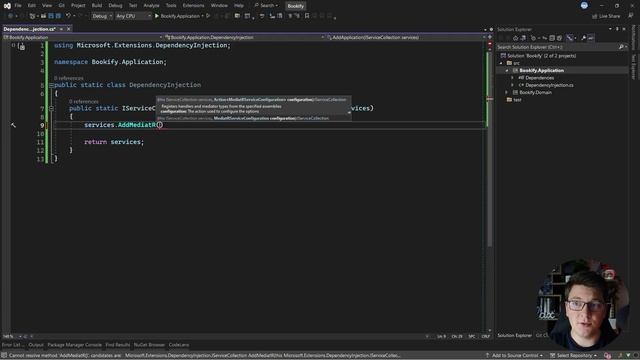Switch to the Error List tab
The image size is (640, 360).
coord(13,345)
